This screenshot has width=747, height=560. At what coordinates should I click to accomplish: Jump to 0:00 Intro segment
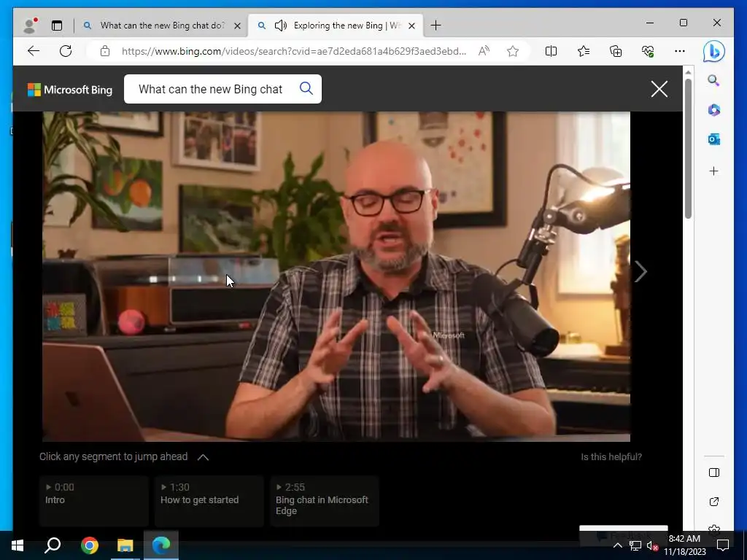click(94, 501)
